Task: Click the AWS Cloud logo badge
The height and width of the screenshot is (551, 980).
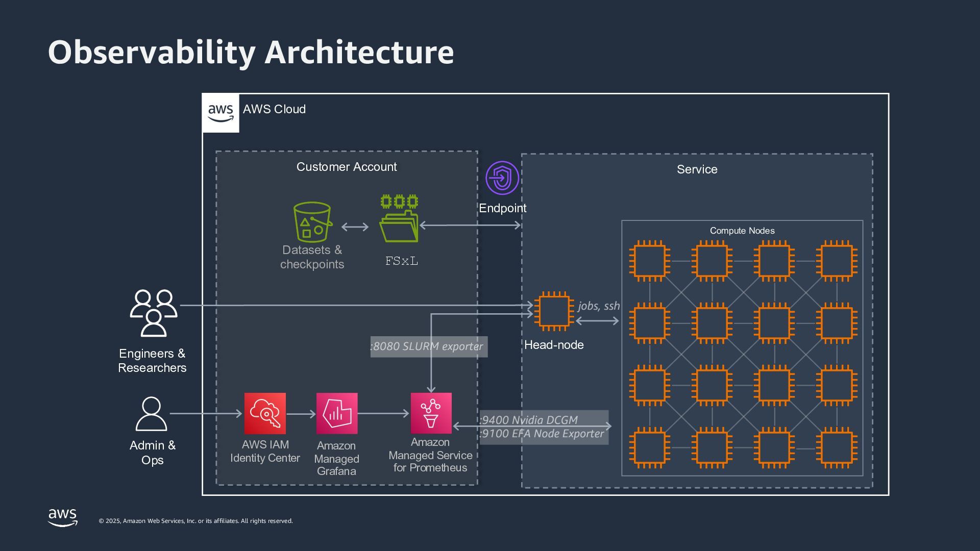Action: pos(220,113)
